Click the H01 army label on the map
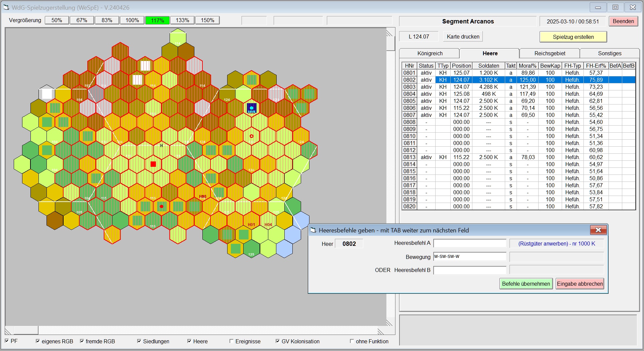Screen dimensions: 644x351 [x=251, y=225]
